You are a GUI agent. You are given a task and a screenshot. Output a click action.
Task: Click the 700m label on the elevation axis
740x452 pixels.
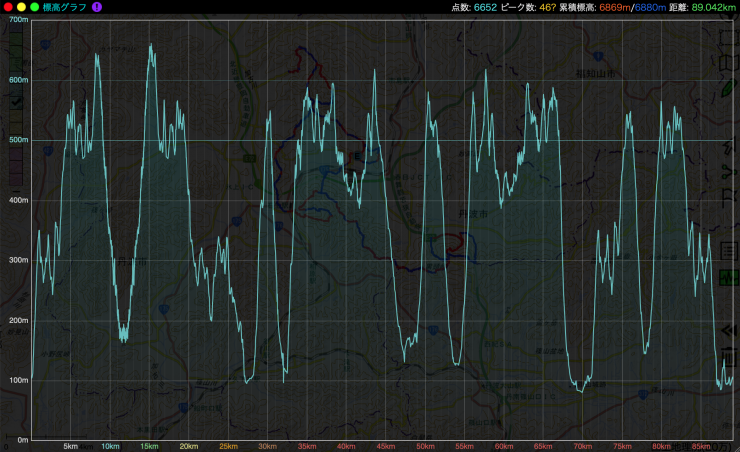point(17,20)
